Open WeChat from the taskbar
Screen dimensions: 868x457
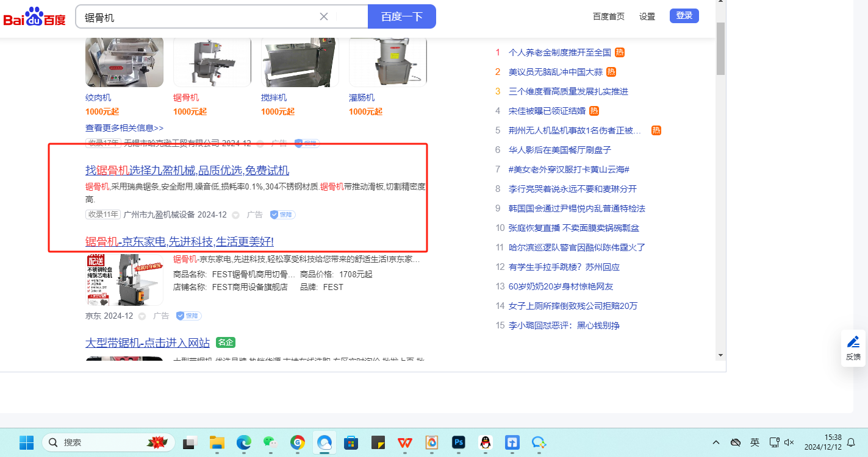tap(271, 442)
